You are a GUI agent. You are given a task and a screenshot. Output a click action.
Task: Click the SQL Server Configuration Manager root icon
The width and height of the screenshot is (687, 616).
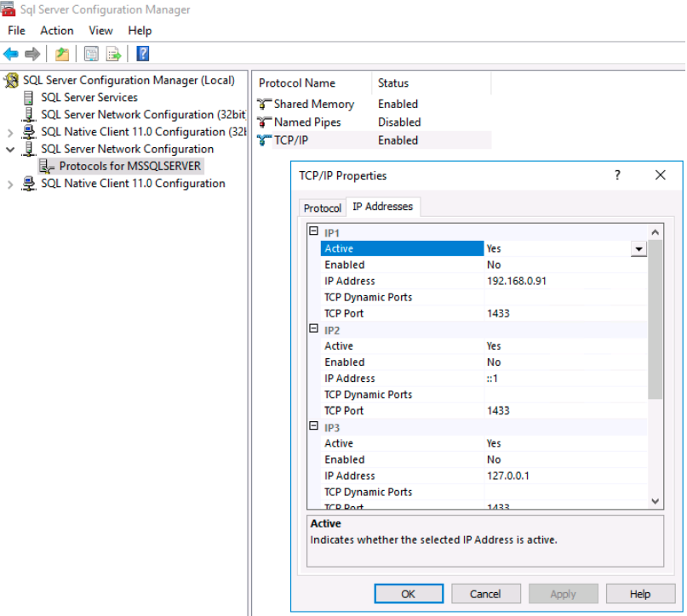[11, 80]
